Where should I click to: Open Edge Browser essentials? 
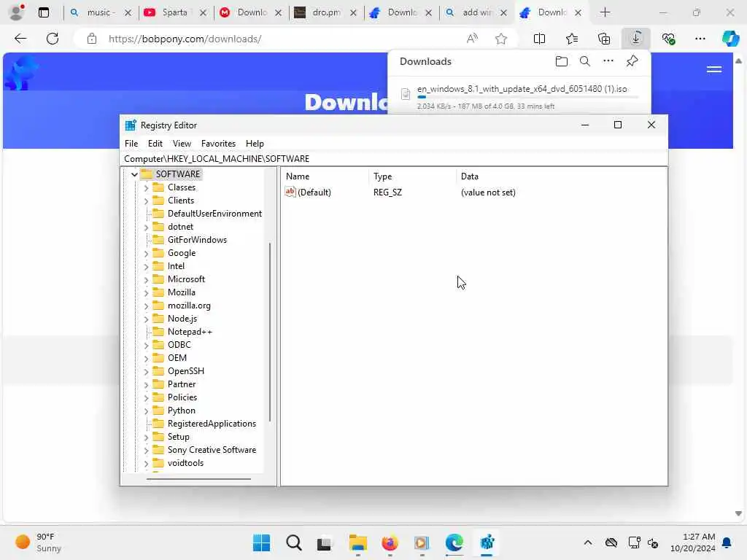pyautogui.click(x=668, y=39)
